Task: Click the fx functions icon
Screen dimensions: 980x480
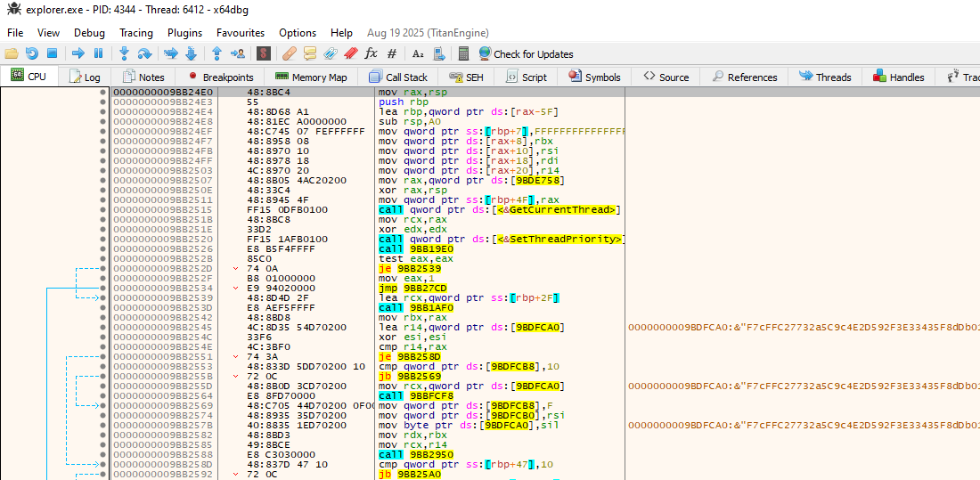Action: coord(371,53)
